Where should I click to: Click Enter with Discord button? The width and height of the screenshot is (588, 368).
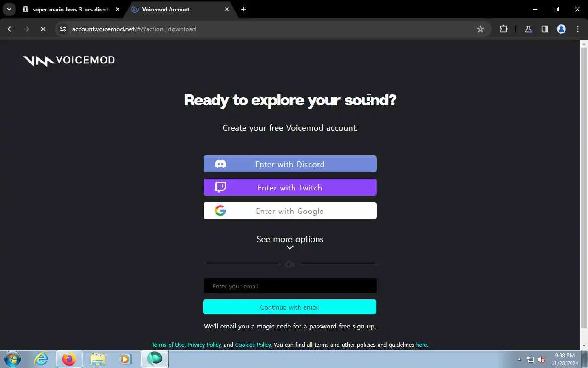(x=290, y=164)
